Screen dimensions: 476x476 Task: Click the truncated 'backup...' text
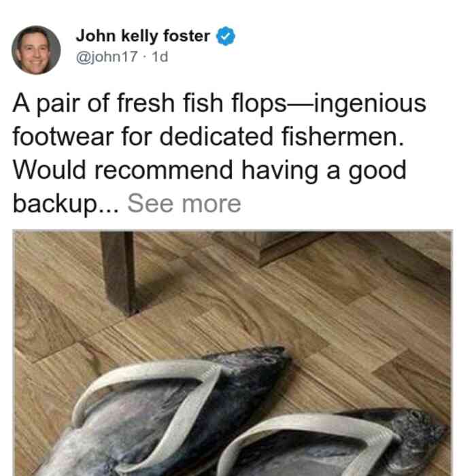point(65,204)
